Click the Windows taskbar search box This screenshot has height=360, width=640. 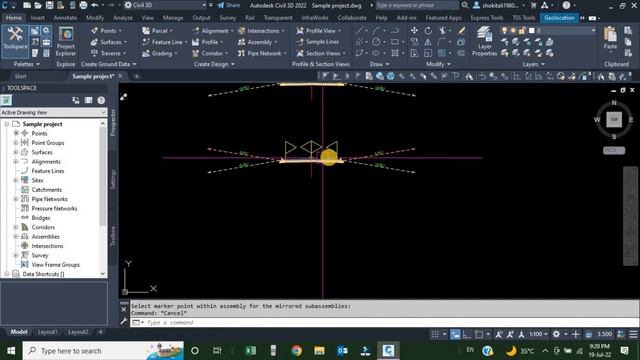click(103, 351)
